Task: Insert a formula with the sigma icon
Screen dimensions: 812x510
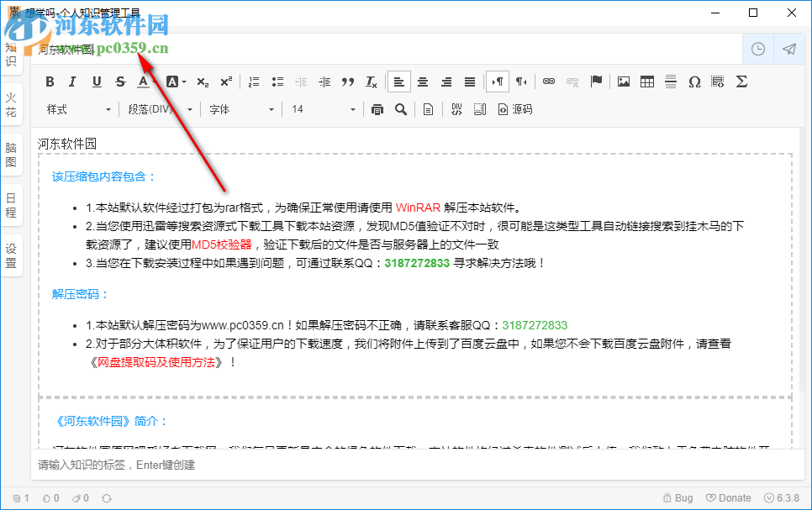Action: point(740,81)
